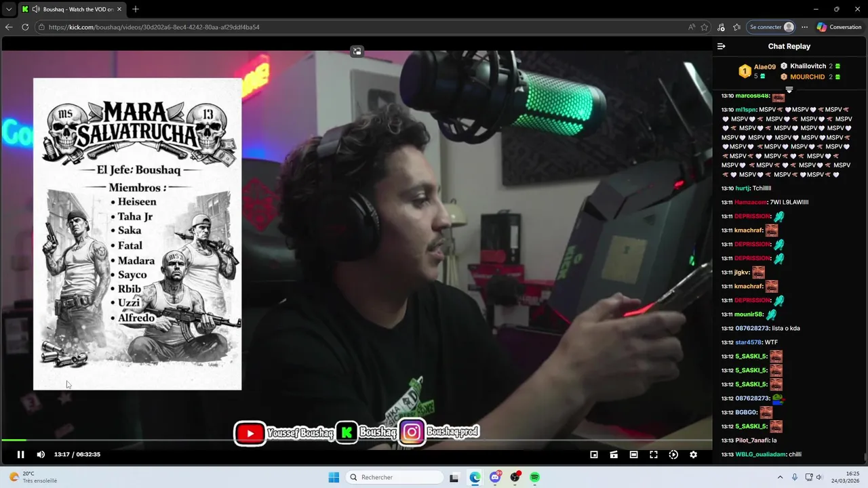This screenshot has height=488, width=868.
Task: Close the Boushaq VOD tab
Action: (120, 9)
